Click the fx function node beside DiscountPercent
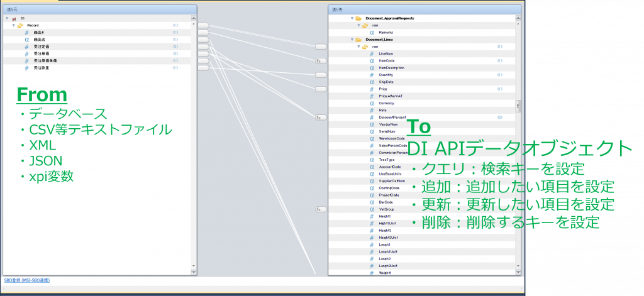The width and height of the screenshot is (644, 296). coord(320,118)
